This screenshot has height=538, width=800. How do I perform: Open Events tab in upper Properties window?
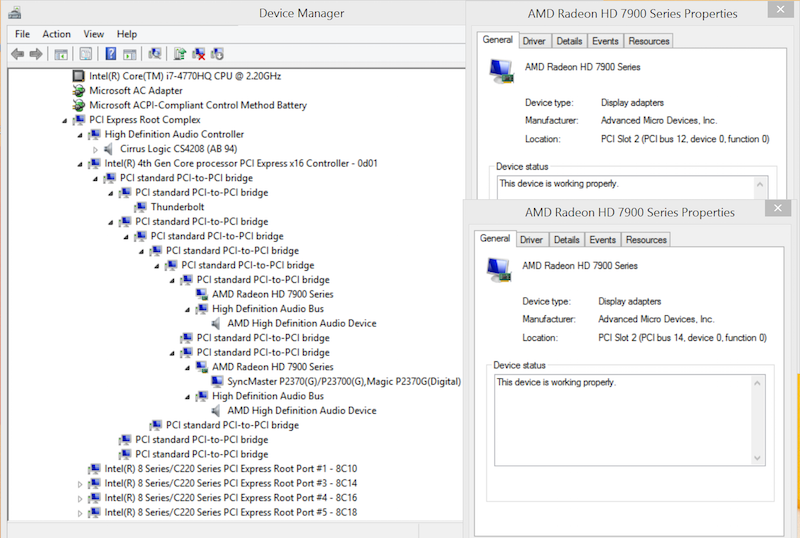click(x=606, y=41)
